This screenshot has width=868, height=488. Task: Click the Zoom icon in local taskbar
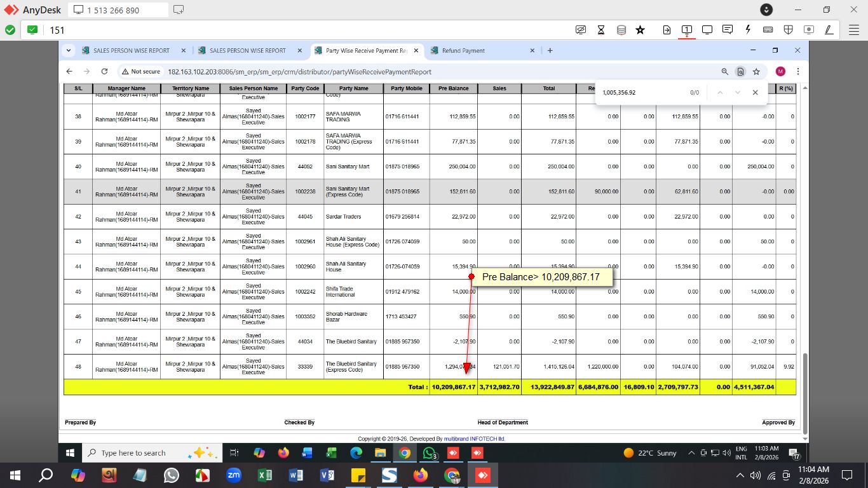point(234,475)
